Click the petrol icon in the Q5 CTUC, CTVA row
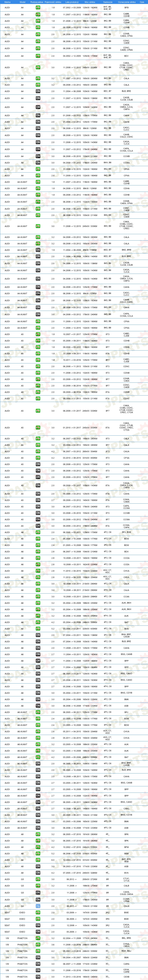This screenshot has width=148, height=980. tap(38, 880)
